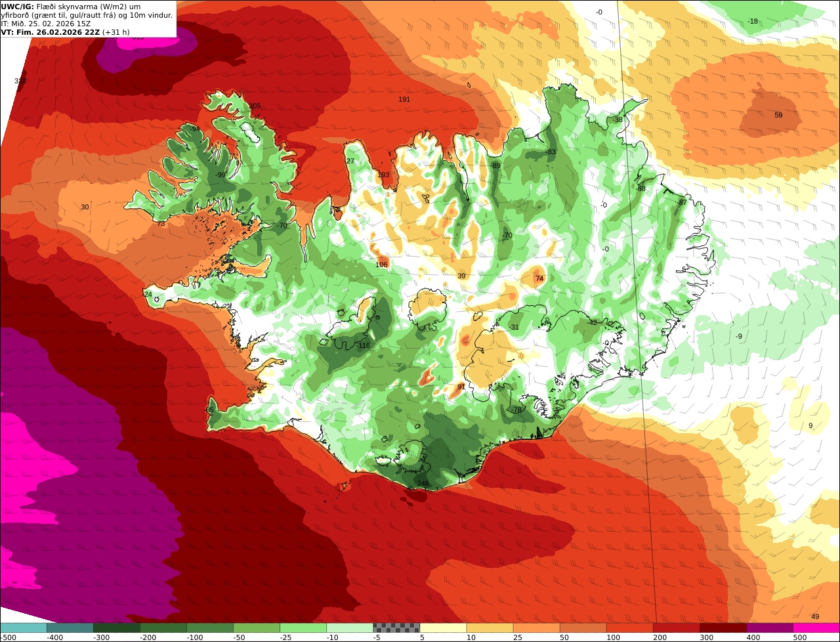Click the '-50' legend label
Image resolution: width=840 pixels, height=642 pixels.
(240, 637)
